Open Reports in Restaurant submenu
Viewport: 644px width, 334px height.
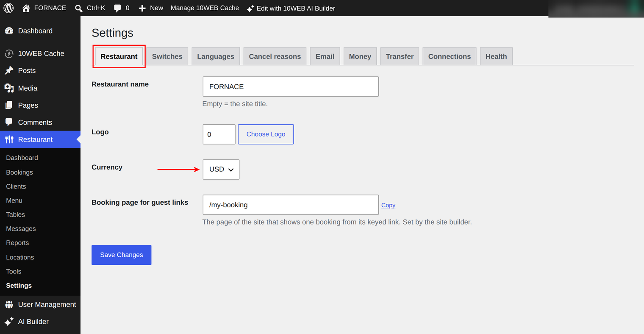[x=17, y=243]
